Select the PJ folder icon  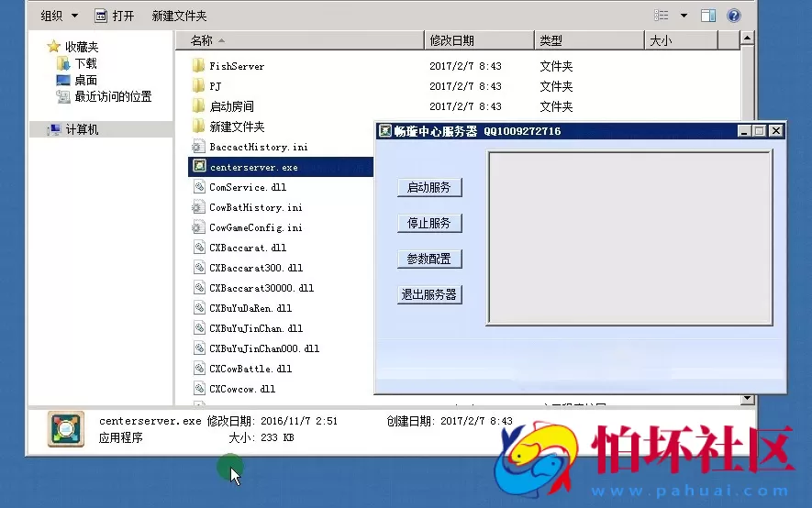(198, 86)
